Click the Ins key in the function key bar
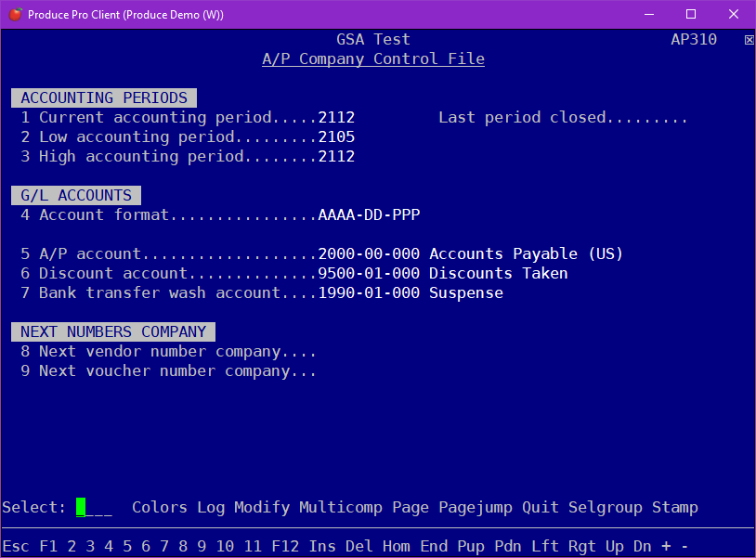This screenshot has height=558, width=756. click(322, 547)
